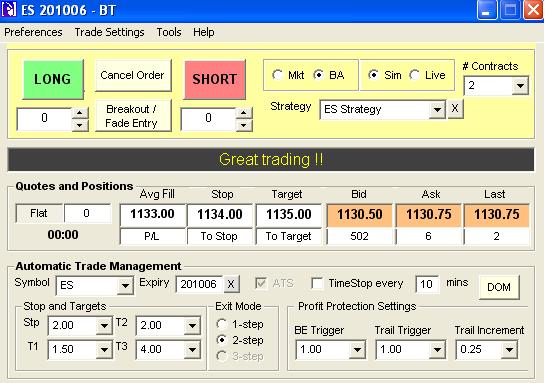This screenshot has width=545, height=383.
Task: Click the Expiry field showing 201006
Action: coord(200,284)
